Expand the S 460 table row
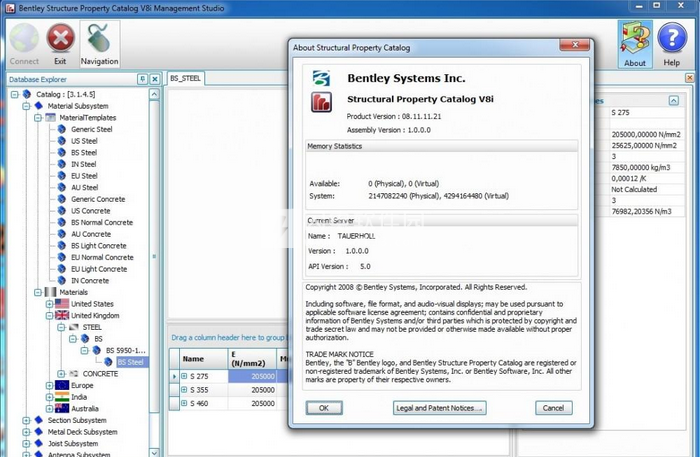Screen dimensions: 700x457 184,403
